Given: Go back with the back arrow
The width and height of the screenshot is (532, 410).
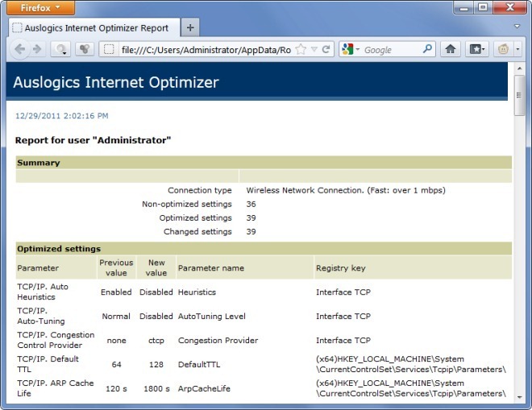Looking at the screenshot, I should click(20, 49).
